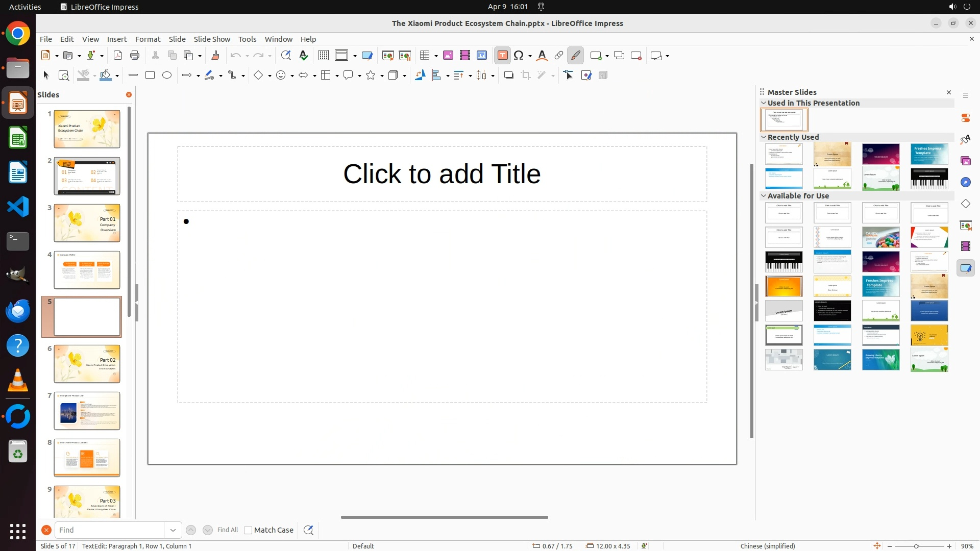The height and width of the screenshot is (551, 980).
Task: Toggle the Shadow icon in toolbar
Action: click(x=508, y=76)
